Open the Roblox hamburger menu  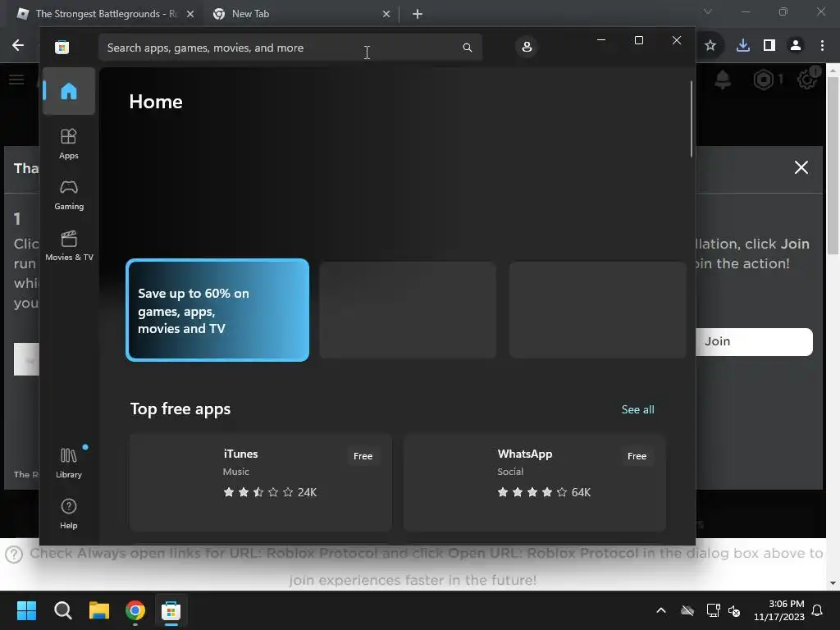(x=16, y=80)
